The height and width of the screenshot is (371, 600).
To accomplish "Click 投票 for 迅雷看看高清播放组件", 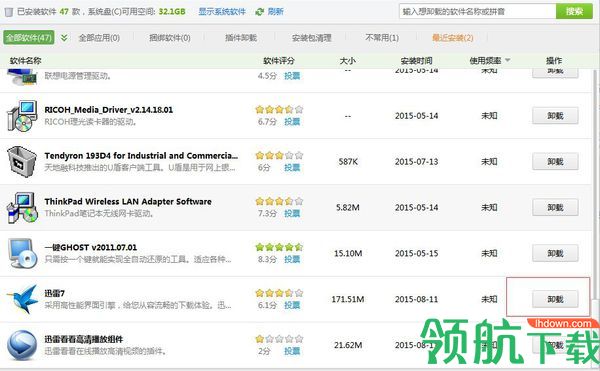I will point(292,351).
